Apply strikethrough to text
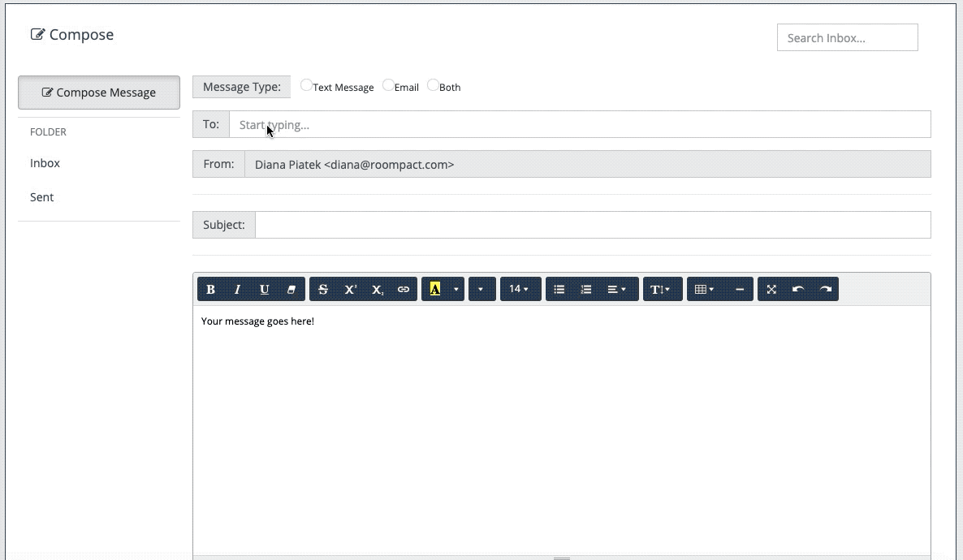Viewport: 963px width, 560px height. [x=323, y=290]
